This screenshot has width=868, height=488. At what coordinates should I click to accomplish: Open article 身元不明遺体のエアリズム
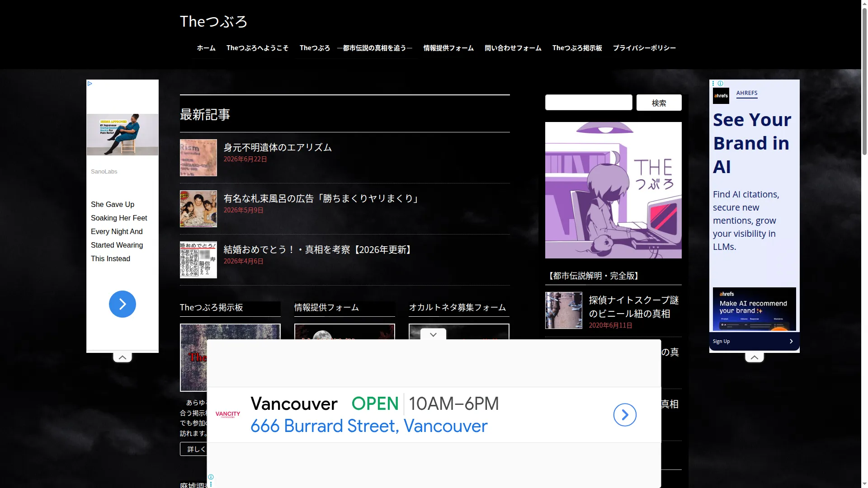coord(278,147)
